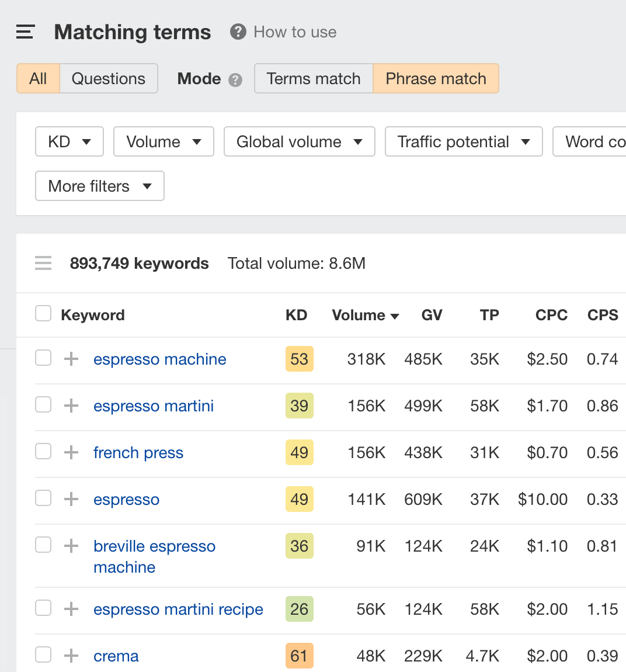The height and width of the screenshot is (672, 626).
Task: Check the espresso martini row checkbox
Action: [43, 404]
